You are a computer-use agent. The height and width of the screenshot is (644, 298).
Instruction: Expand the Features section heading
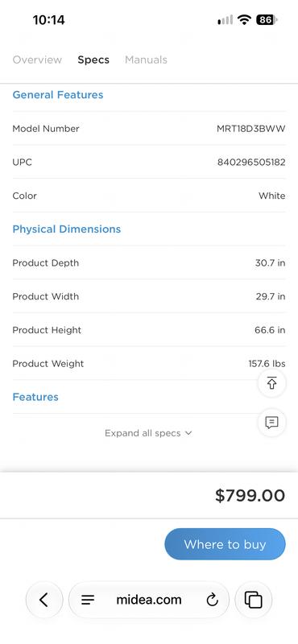[35, 397]
